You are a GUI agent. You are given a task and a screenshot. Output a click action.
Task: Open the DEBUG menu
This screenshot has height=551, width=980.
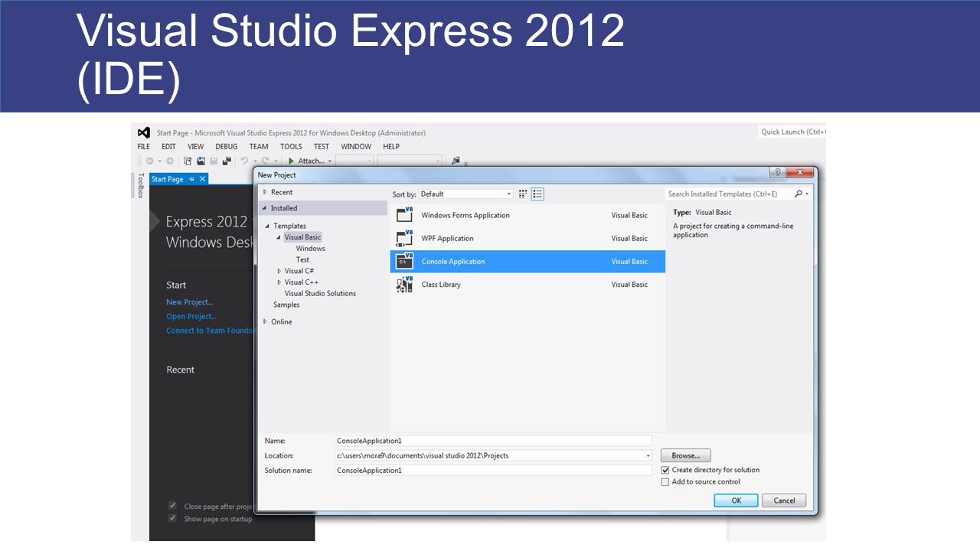coord(227,146)
